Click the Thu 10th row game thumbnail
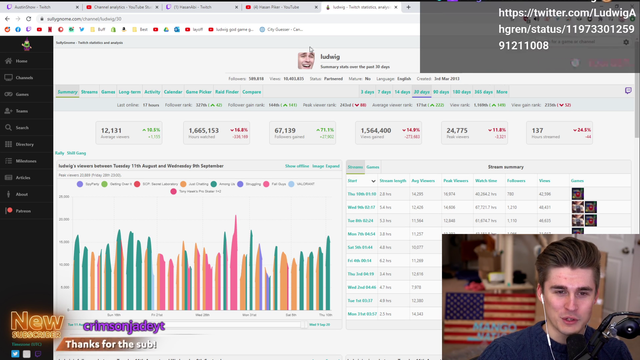This screenshot has height=360, width=640. [x=578, y=194]
